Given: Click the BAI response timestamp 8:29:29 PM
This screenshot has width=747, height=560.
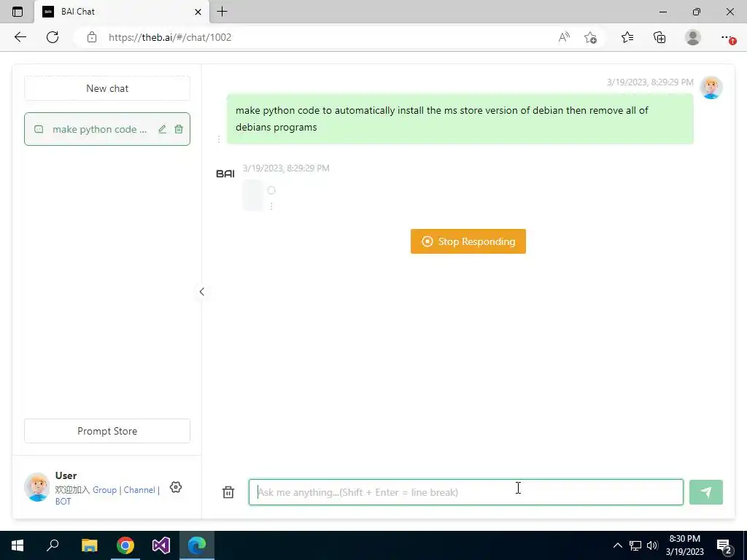Looking at the screenshot, I should [286, 168].
